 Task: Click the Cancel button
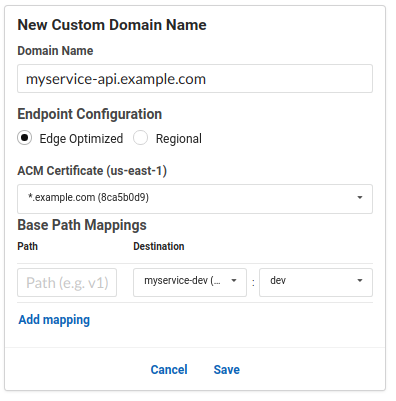click(x=169, y=370)
